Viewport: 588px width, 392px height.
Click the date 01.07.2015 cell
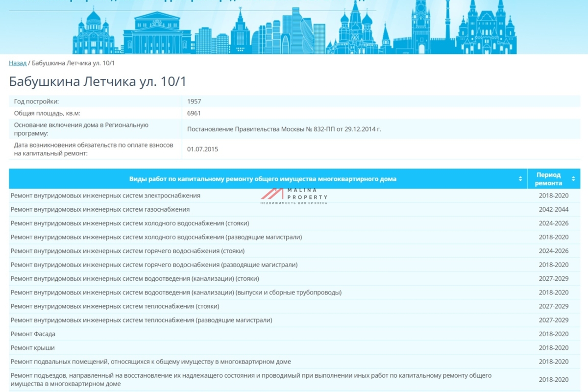tap(202, 149)
